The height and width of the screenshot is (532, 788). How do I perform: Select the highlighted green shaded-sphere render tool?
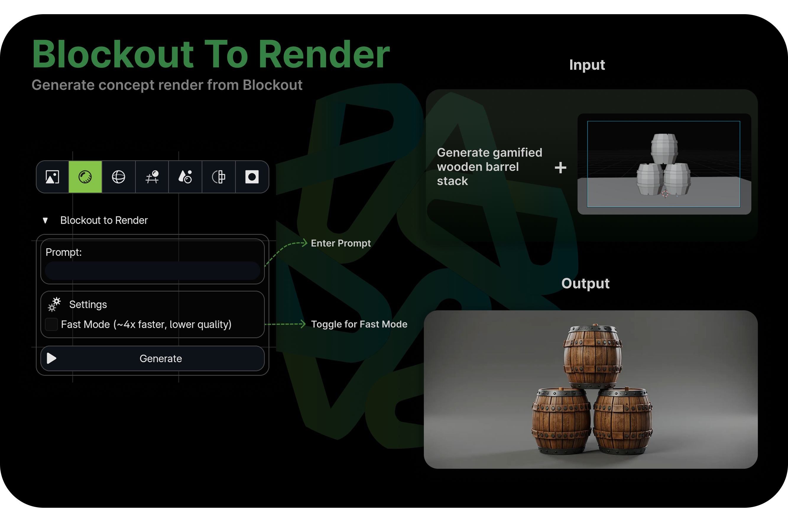point(85,177)
